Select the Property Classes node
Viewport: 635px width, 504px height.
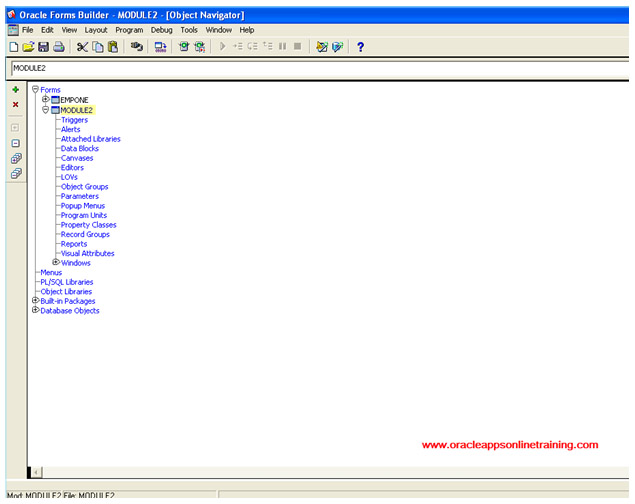tap(89, 225)
